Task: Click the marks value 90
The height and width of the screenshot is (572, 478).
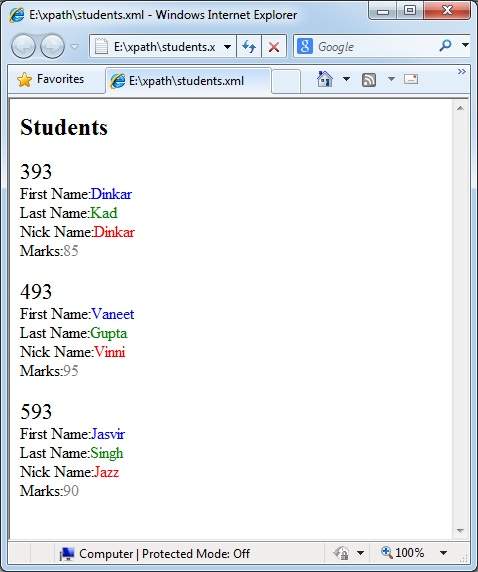Action: point(71,491)
